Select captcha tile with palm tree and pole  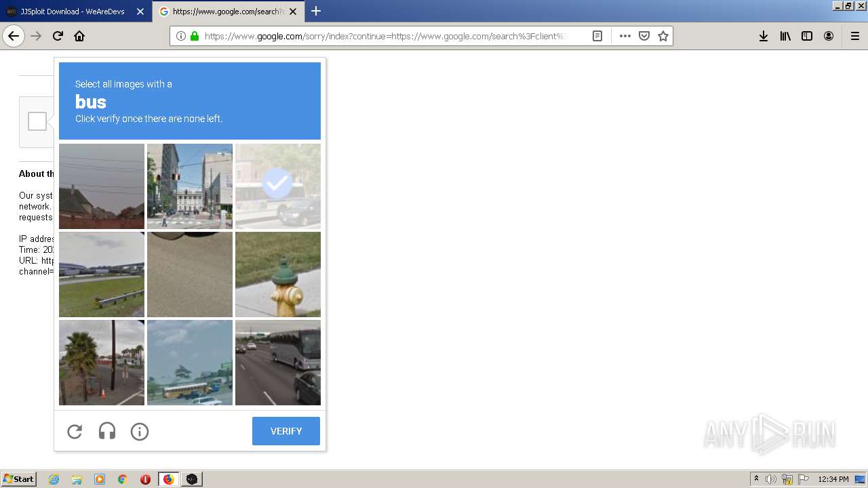[x=102, y=363]
